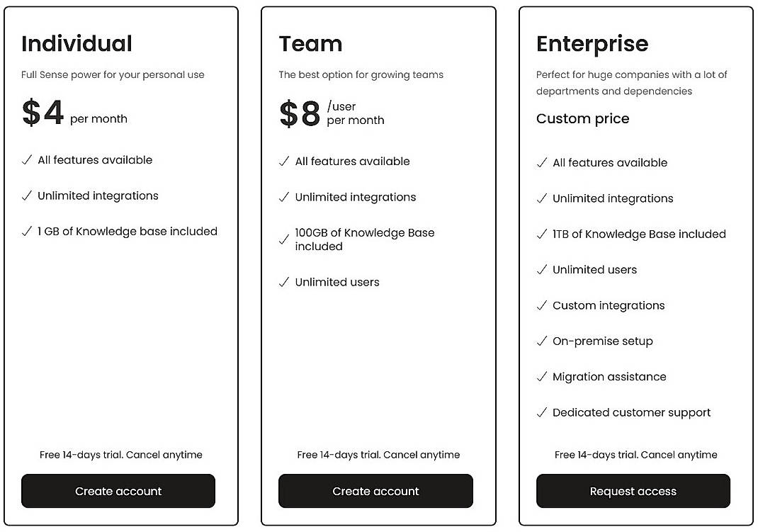Click the checkmark beside 1TB of Knowledge Base
The height and width of the screenshot is (532, 758).
(541, 234)
